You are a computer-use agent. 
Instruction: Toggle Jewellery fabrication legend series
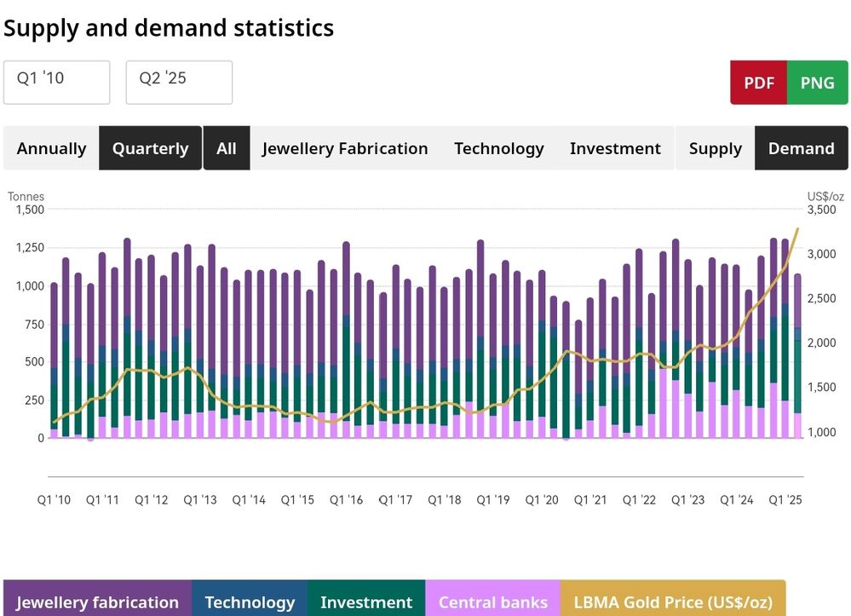[x=97, y=602]
